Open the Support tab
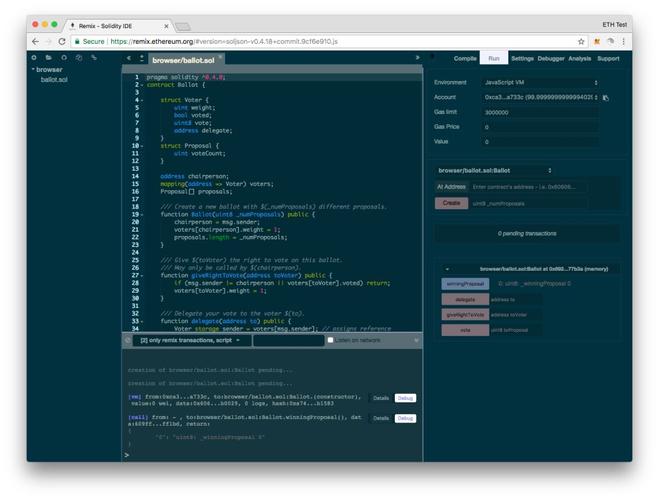 pyautogui.click(x=608, y=58)
